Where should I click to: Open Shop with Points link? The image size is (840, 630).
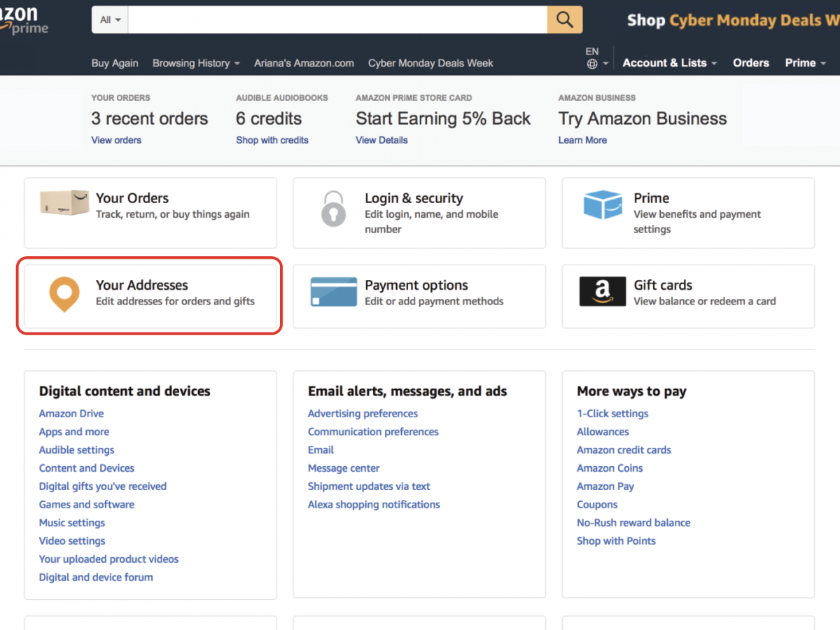click(616, 541)
